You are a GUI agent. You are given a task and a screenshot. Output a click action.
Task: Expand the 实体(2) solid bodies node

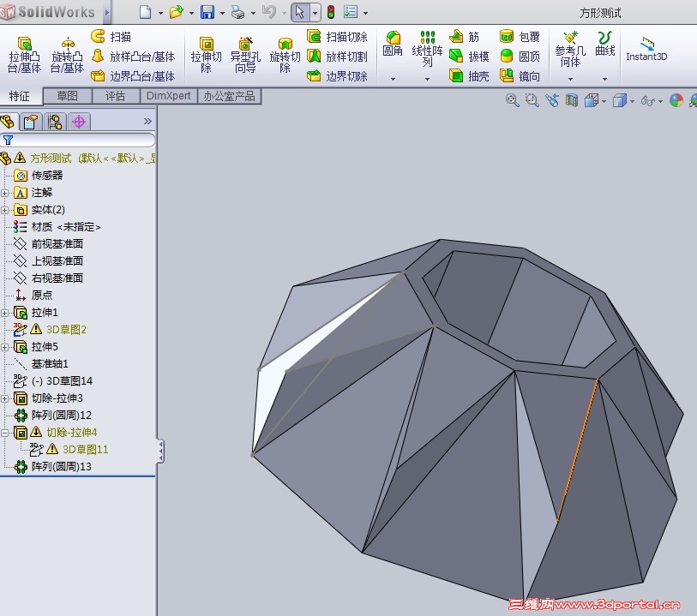coord(5,210)
